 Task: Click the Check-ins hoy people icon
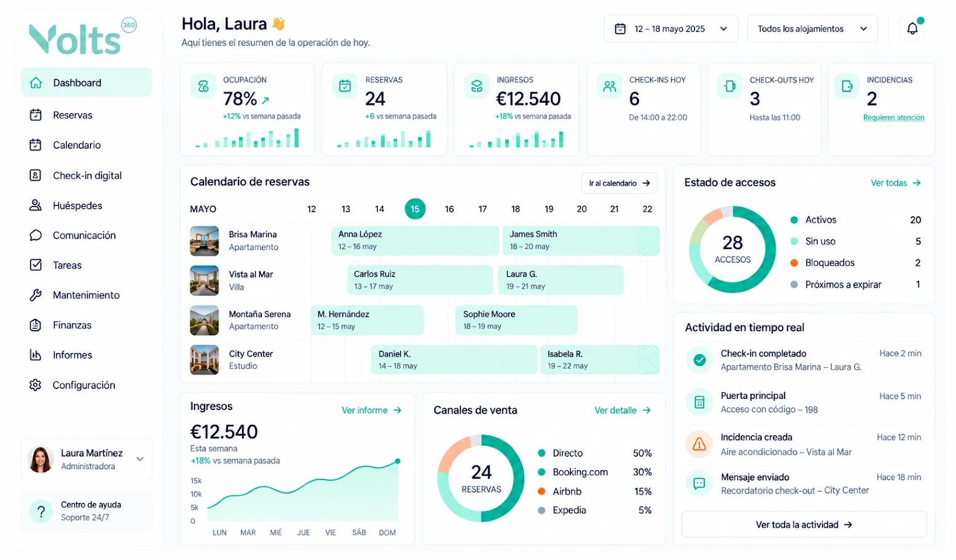pos(609,87)
